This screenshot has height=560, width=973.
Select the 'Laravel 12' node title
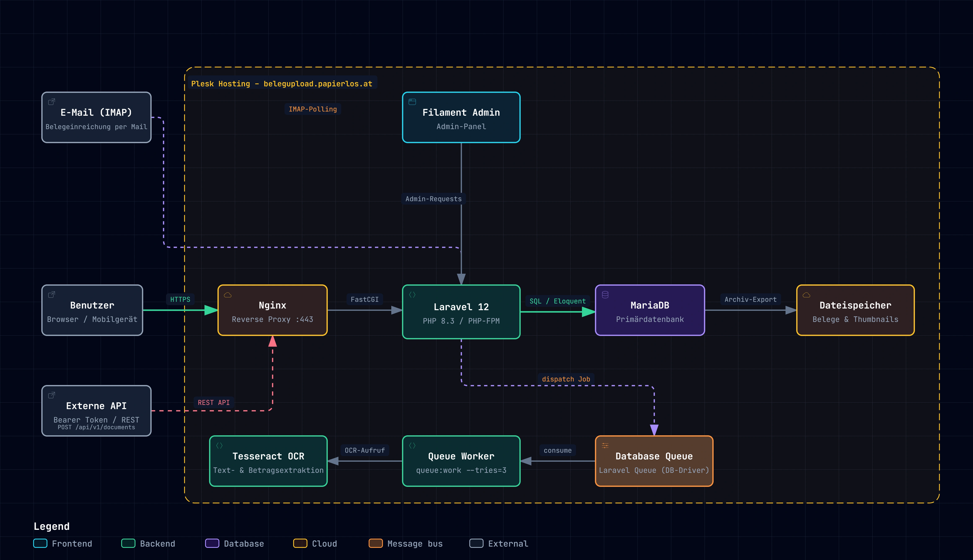click(461, 307)
